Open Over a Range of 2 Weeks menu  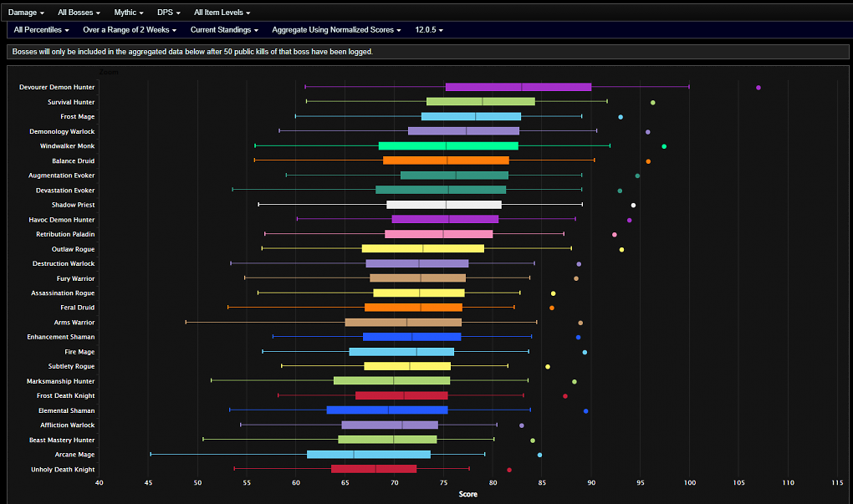pyautogui.click(x=130, y=30)
